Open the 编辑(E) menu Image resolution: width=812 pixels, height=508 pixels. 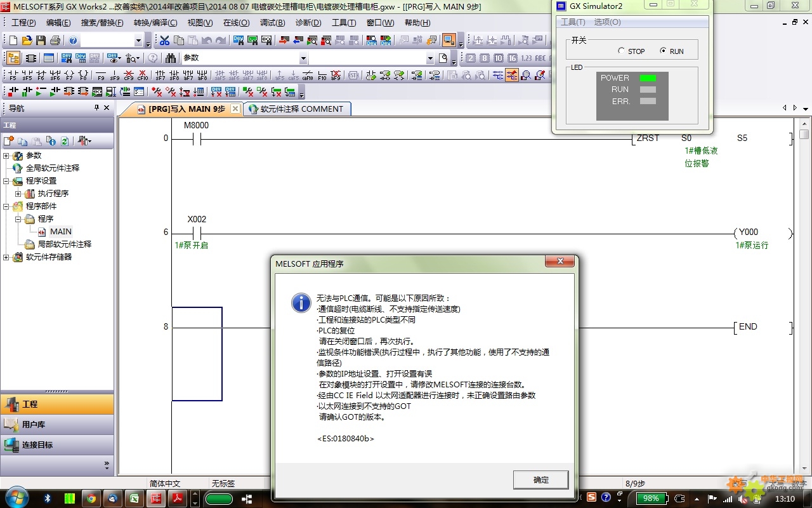58,23
